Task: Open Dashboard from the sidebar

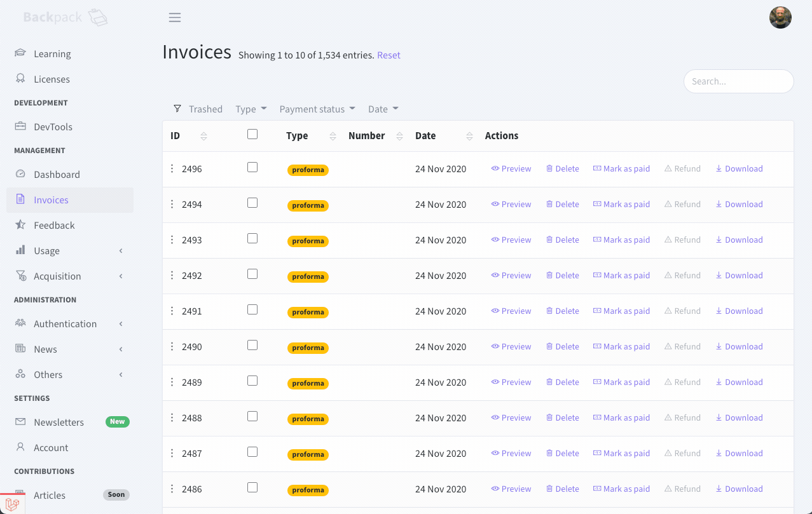Action: 57,175
